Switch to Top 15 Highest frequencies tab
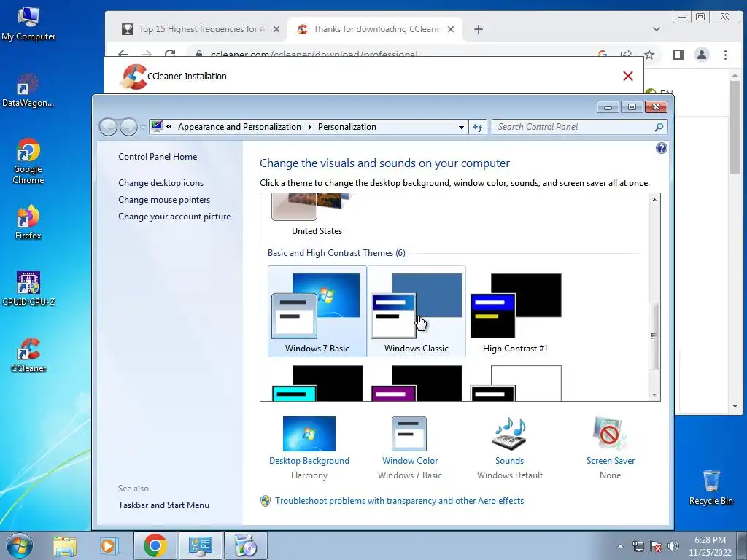747x560 pixels. pyautogui.click(x=200, y=29)
